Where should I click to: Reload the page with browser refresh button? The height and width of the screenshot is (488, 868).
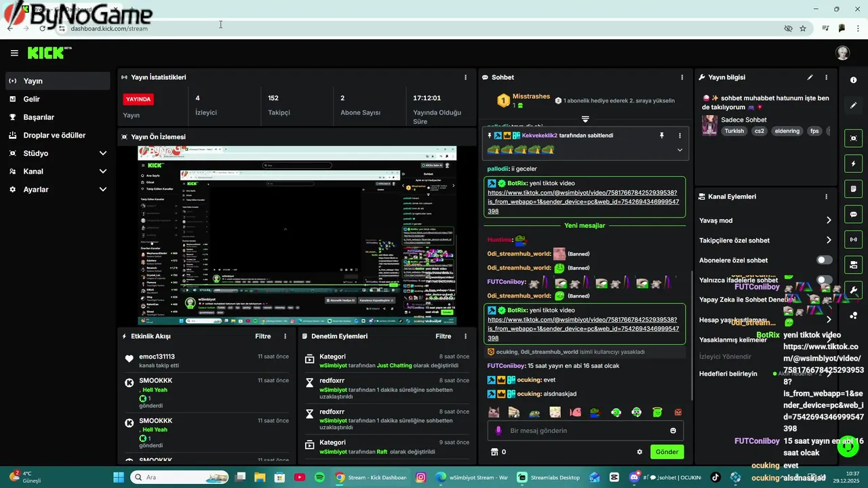coord(43,28)
